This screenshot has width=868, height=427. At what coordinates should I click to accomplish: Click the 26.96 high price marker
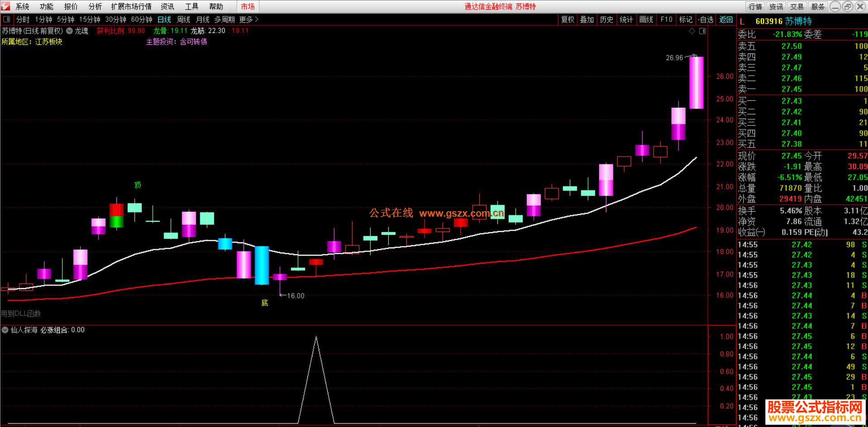pyautogui.click(x=674, y=58)
